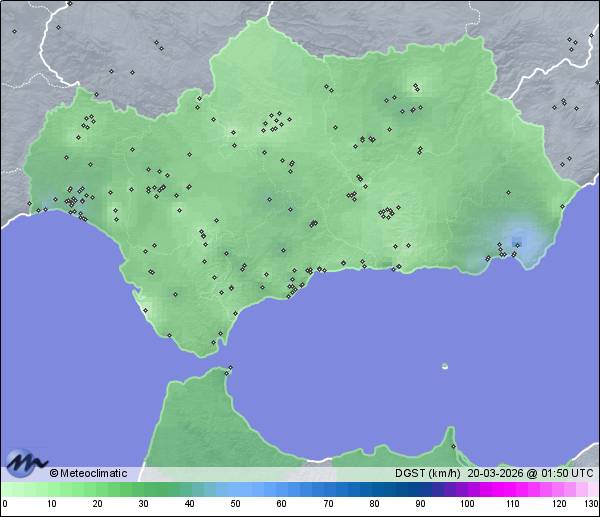Click the station marker inside the blue gust hotspot
The width and height of the screenshot is (600, 517).
click(517, 239)
